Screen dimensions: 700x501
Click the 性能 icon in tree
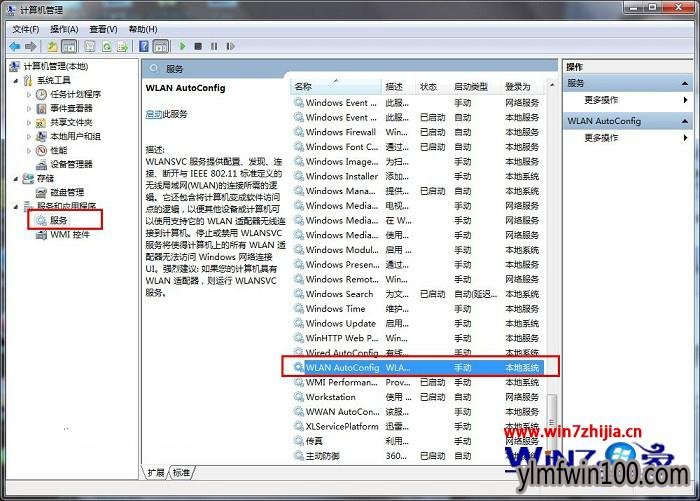(41, 150)
